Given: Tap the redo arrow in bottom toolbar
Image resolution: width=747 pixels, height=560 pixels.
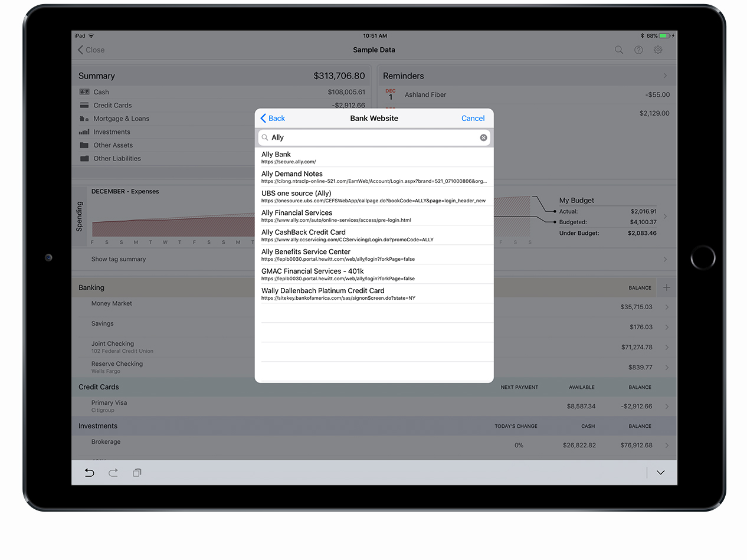Looking at the screenshot, I should click(113, 473).
